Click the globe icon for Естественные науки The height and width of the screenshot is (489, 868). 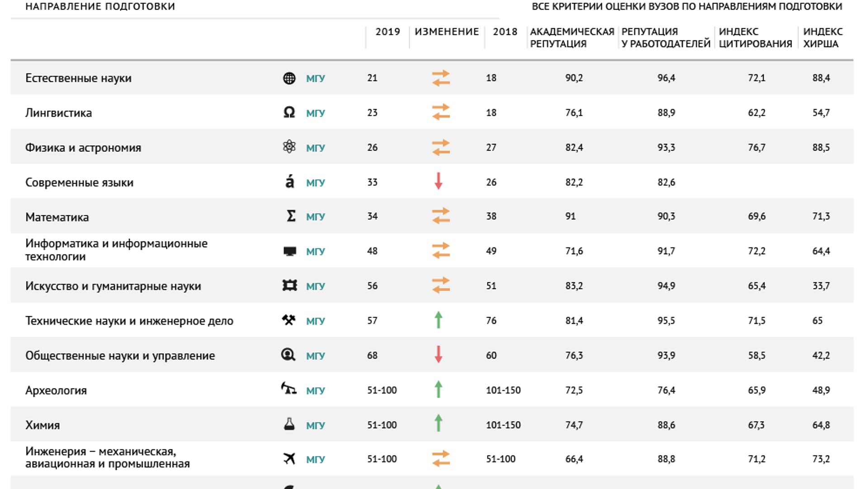coord(289,78)
